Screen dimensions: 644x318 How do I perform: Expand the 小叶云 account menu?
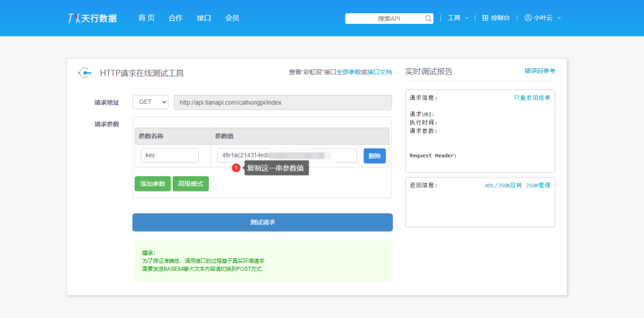(x=543, y=18)
